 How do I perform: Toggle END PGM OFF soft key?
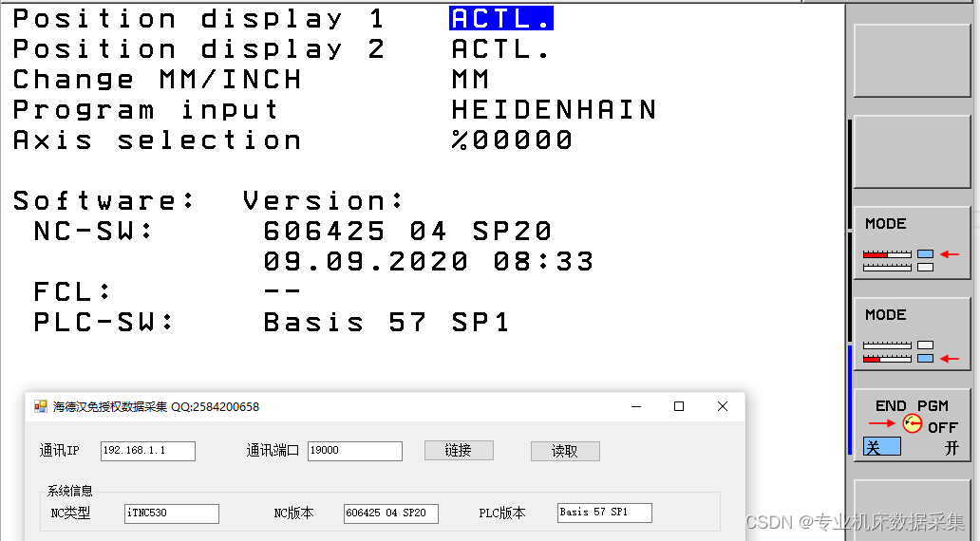click(913, 425)
